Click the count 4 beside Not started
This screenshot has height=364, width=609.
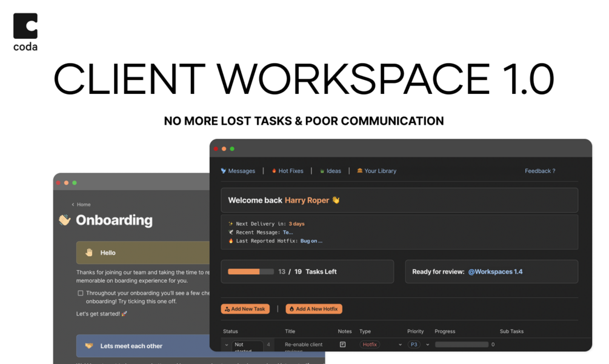coord(268,345)
